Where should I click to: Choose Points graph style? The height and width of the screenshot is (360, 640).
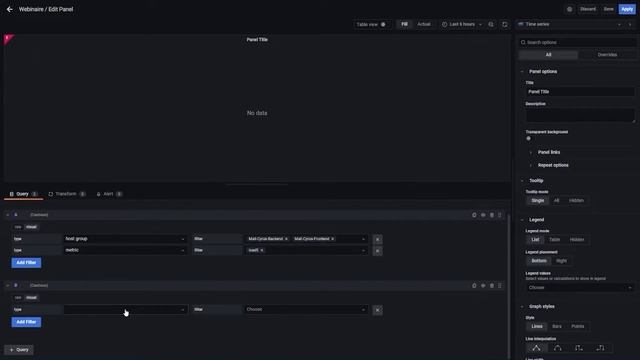coord(578,327)
